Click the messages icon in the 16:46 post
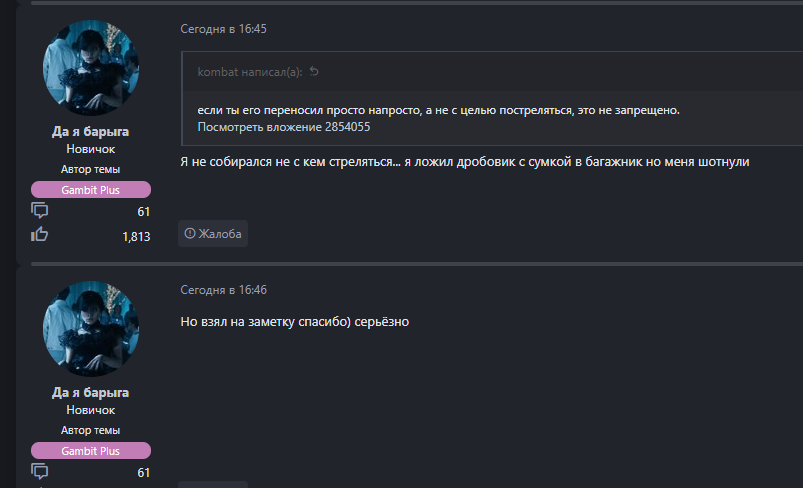This screenshot has width=803, height=488. [40, 471]
